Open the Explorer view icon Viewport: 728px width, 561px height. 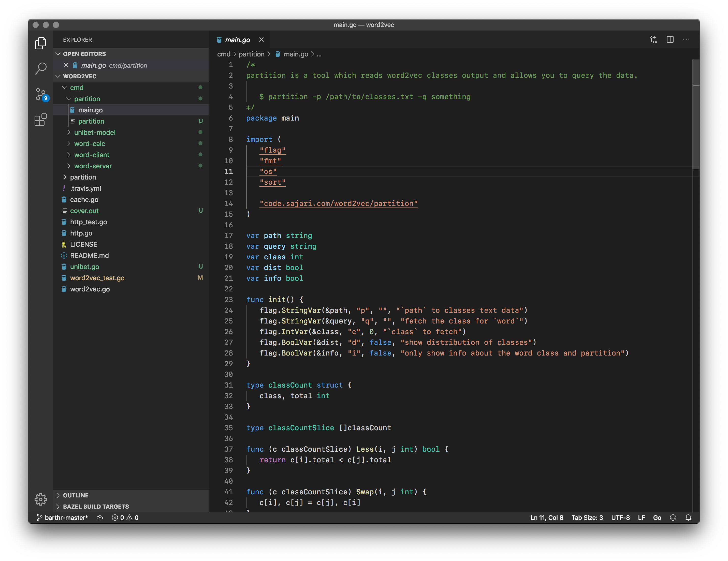pos(41,43)
